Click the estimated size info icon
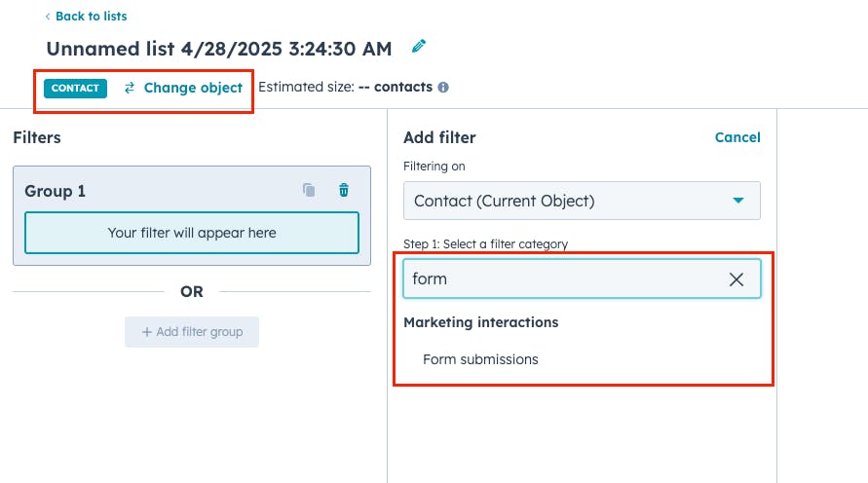 (x=443, y=88)
